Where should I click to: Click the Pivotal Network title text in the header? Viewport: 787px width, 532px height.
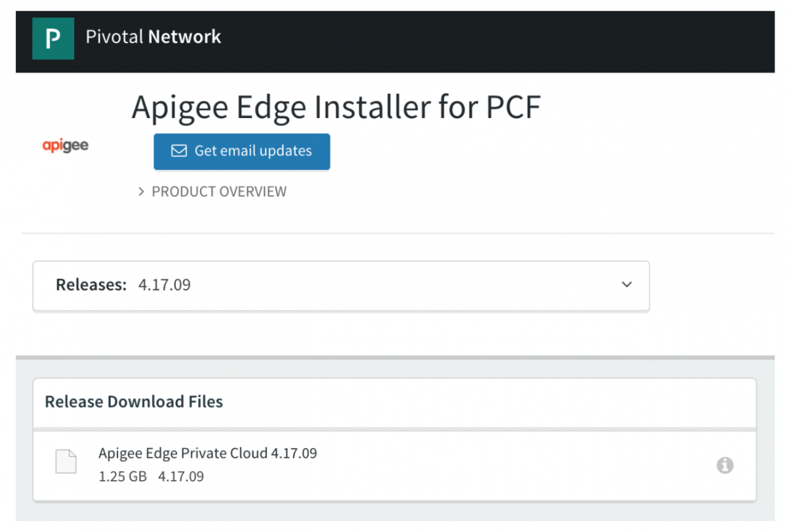(x=152, y=37)
